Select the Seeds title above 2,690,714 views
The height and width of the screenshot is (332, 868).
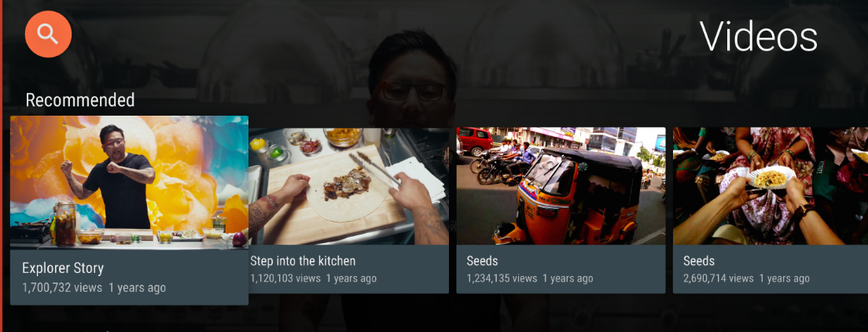click(x=699, y=260)
